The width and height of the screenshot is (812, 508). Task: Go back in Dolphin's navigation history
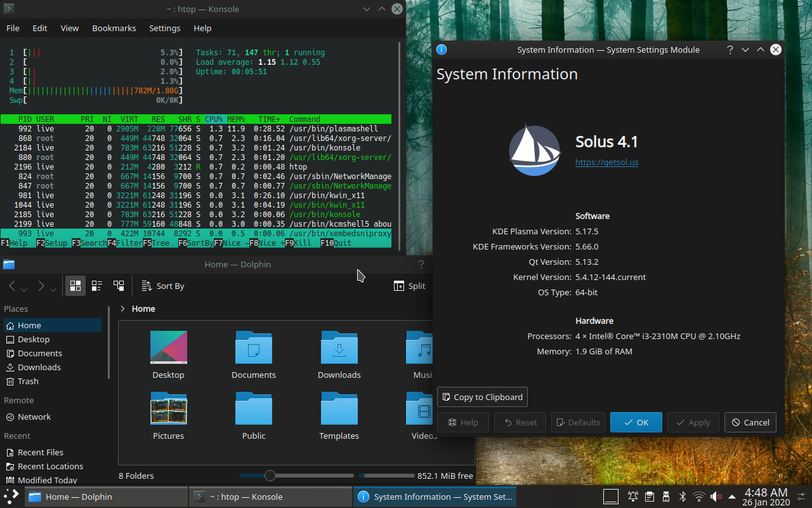pyautogui.click(x=11, y=286)
